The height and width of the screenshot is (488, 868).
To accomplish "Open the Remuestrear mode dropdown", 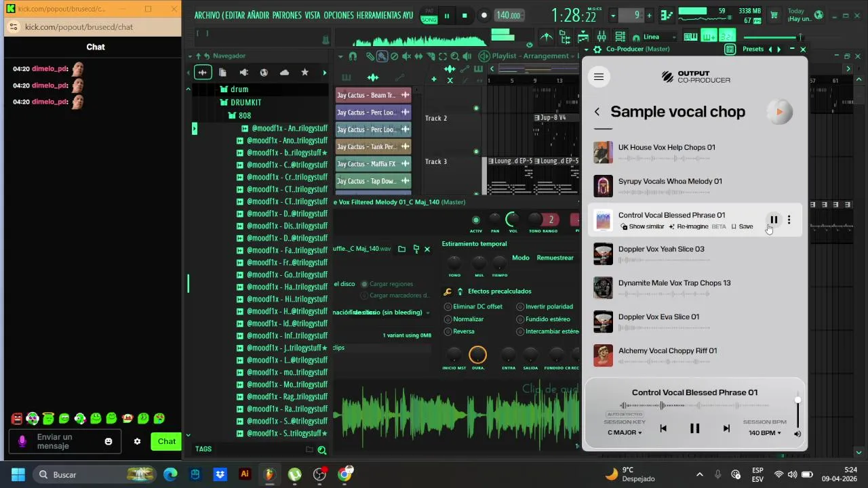I will [555, 258].
